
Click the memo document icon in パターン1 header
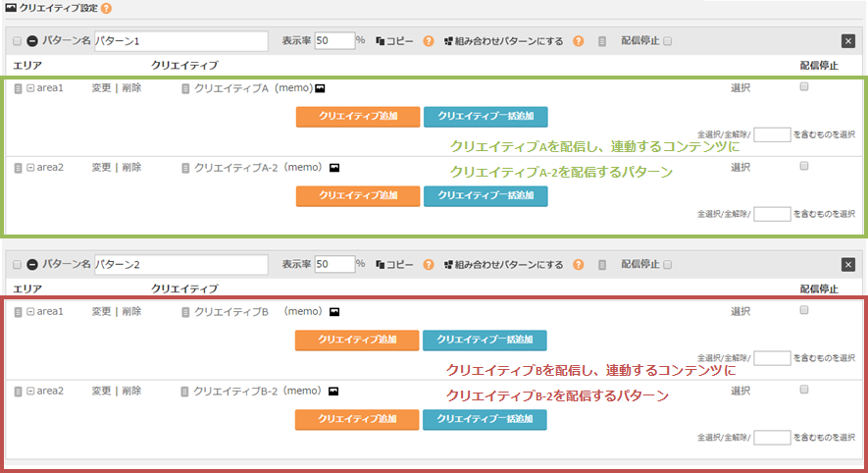(x=602, y=41)
